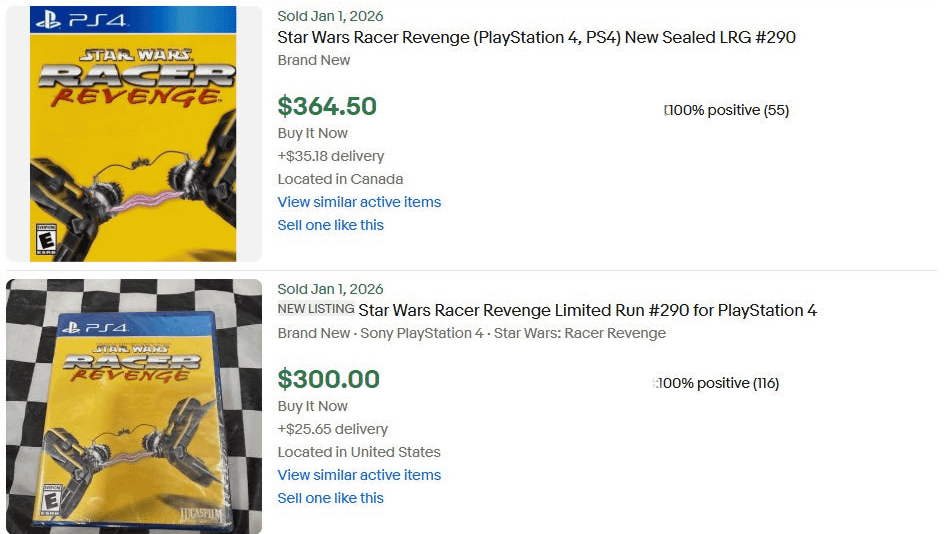Open the first Star Wars Racer Revenge cover thumbnail

tap(133, 133)
